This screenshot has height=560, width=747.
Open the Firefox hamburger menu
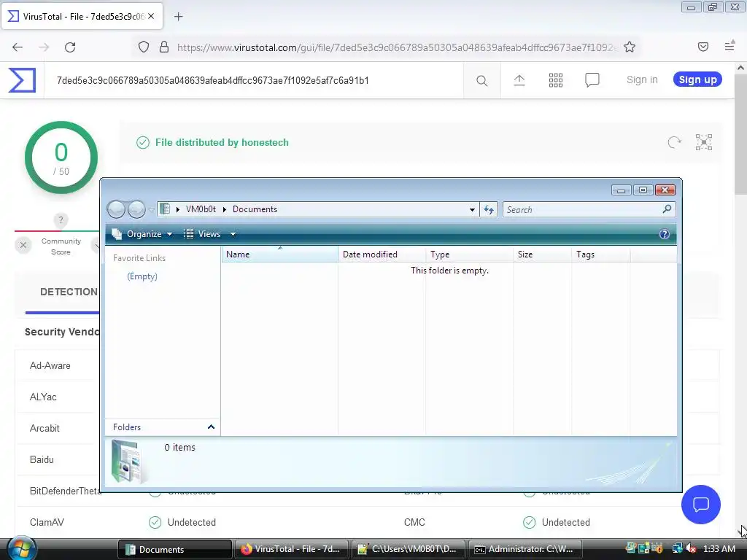[x=729, y=46]
